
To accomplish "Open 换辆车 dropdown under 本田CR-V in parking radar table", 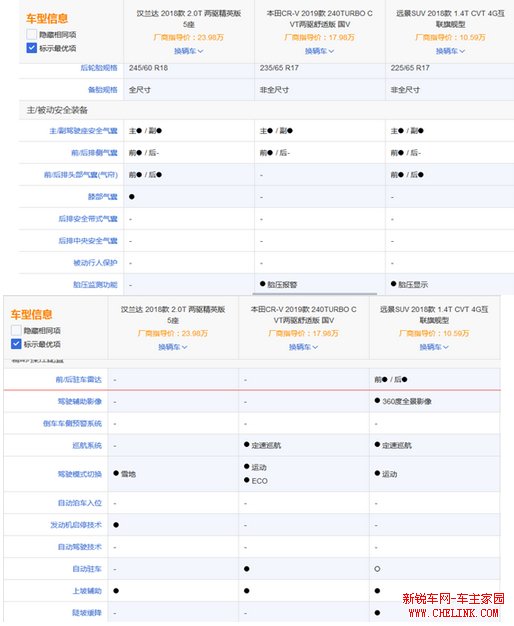I will 304,347.
